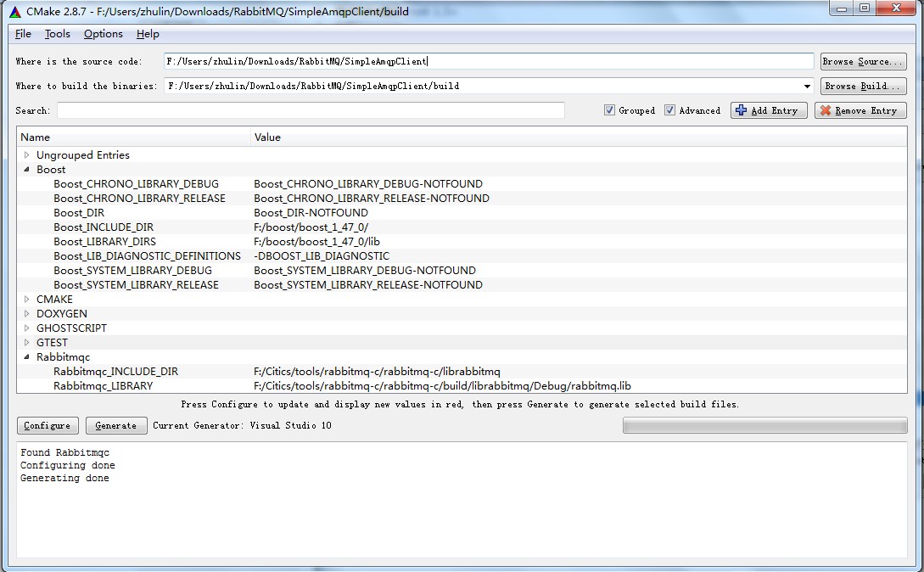Click value Boost_CHRONO_LIBRARY_RELEASE-NOTFOUND

tap(372, 198)
